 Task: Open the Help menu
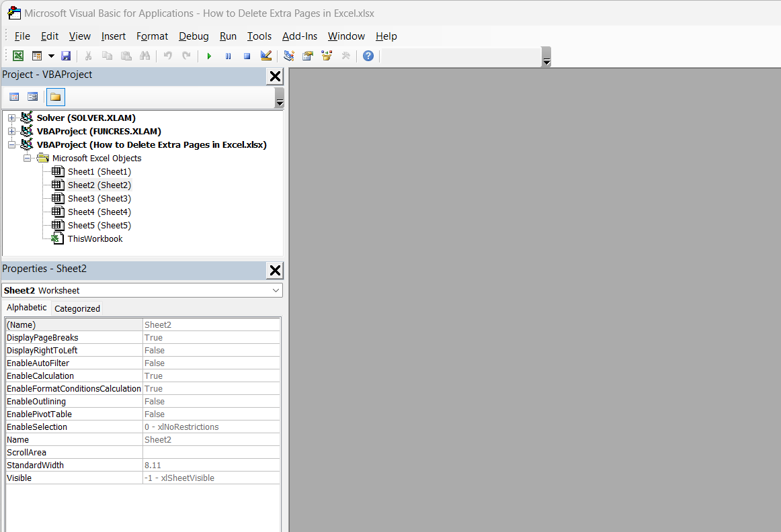(386, 36)
